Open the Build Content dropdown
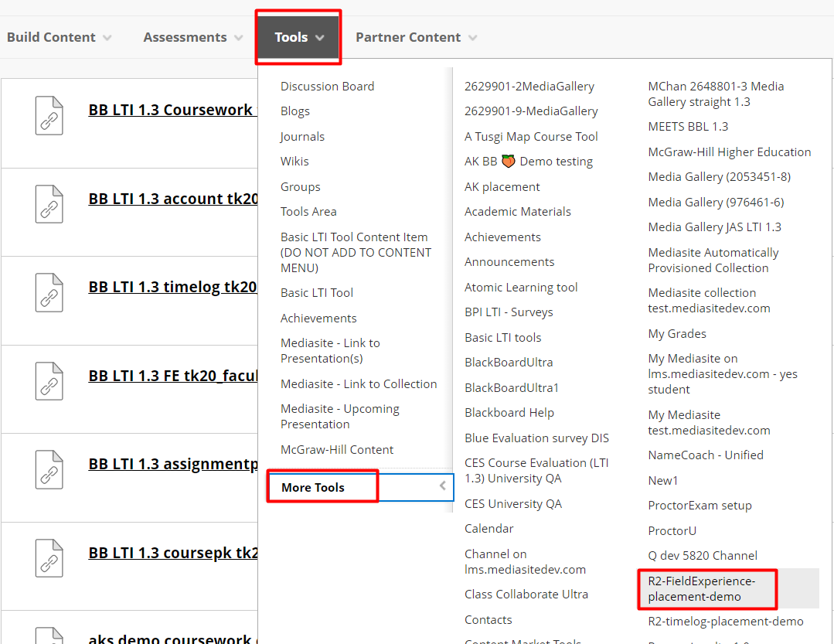 click(x=59, y=37)
